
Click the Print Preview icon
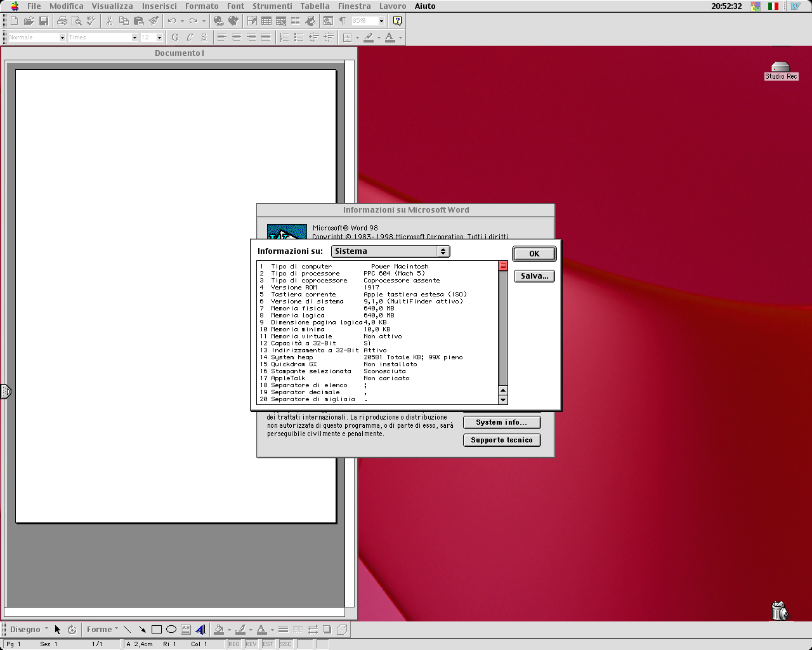pyautogui.click(x=77, y=21)
